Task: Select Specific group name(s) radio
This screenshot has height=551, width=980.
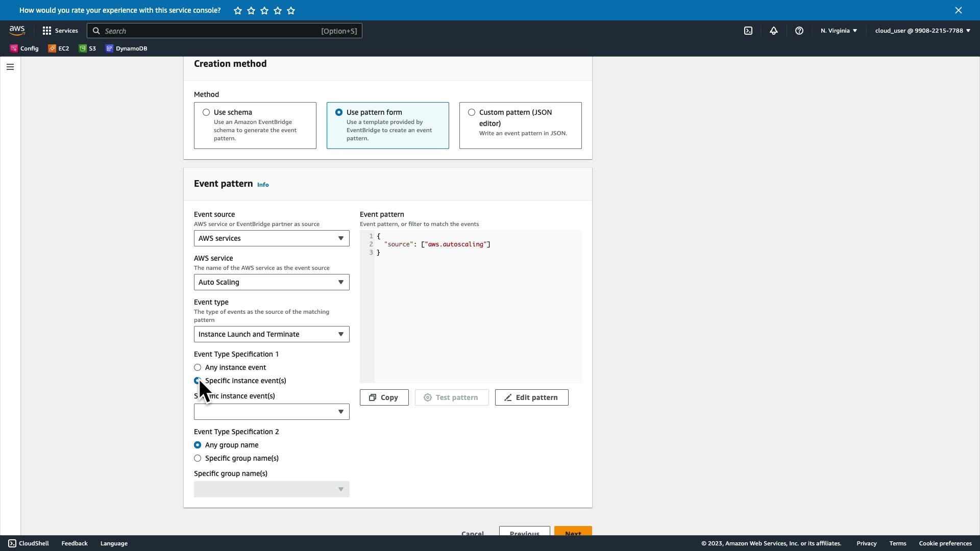Action: pyautogui.click(x=198, y=458)
